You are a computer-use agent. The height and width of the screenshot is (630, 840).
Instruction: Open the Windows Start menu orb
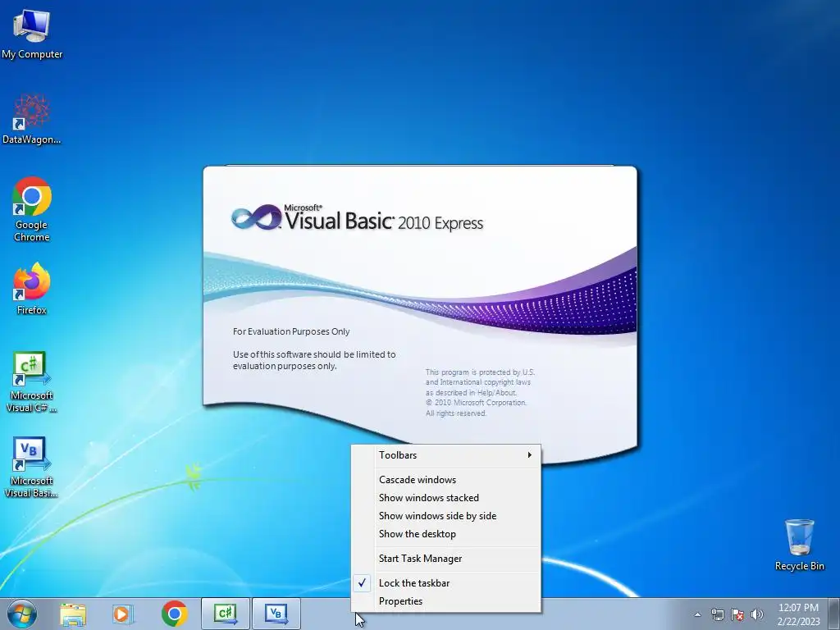click(22, 614)
